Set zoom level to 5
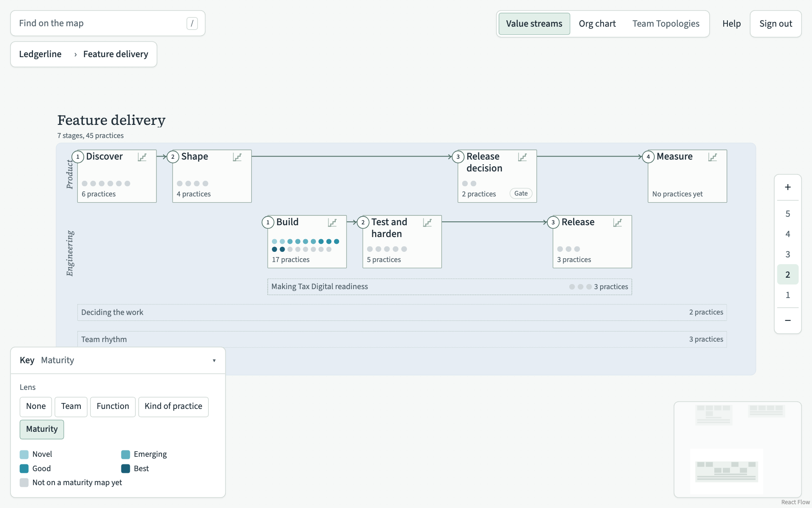812x508 pixels. [x=787, y=214]
